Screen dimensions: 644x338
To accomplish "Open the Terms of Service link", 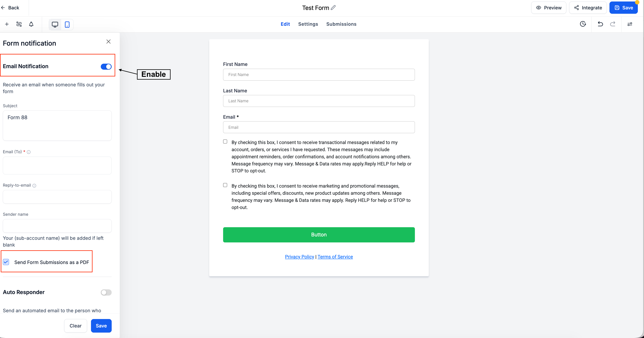I will (x=335, y=257).
